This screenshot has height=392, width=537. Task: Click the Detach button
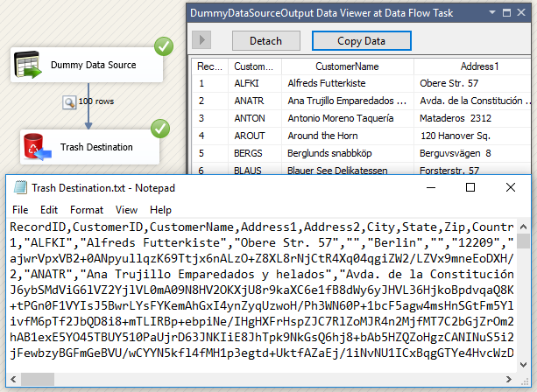tap(266, 41)
